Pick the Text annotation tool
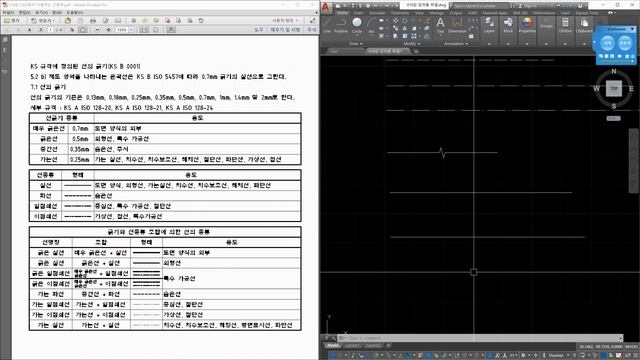Viewport: 640px width, 360px height. click(x=440, y=24)
